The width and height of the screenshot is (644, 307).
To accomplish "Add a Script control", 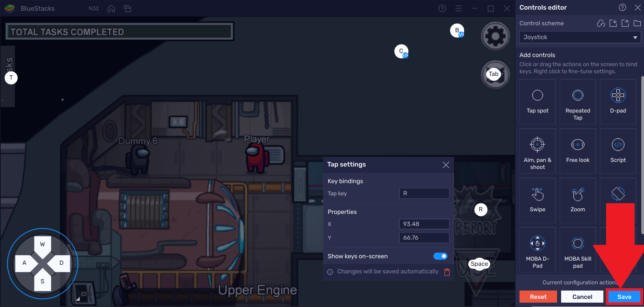I will click(618, 151).
